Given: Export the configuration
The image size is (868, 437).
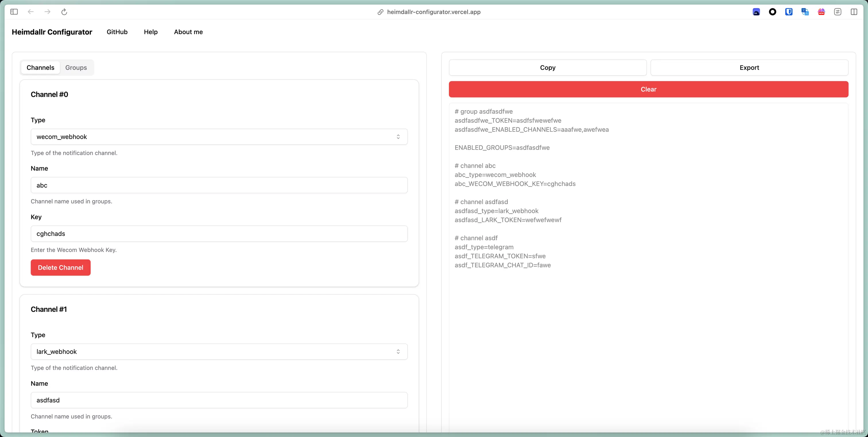Looking at the screenshot, I should (x=749, y=68).
